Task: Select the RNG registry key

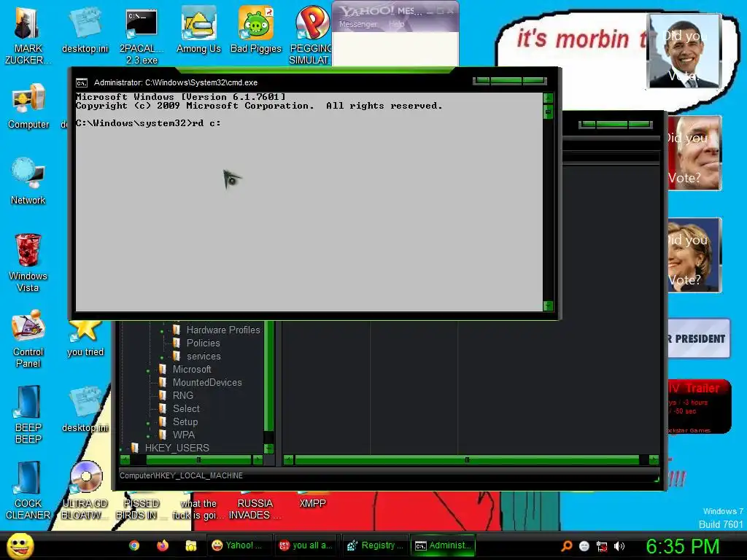Action: click(182, 395)
